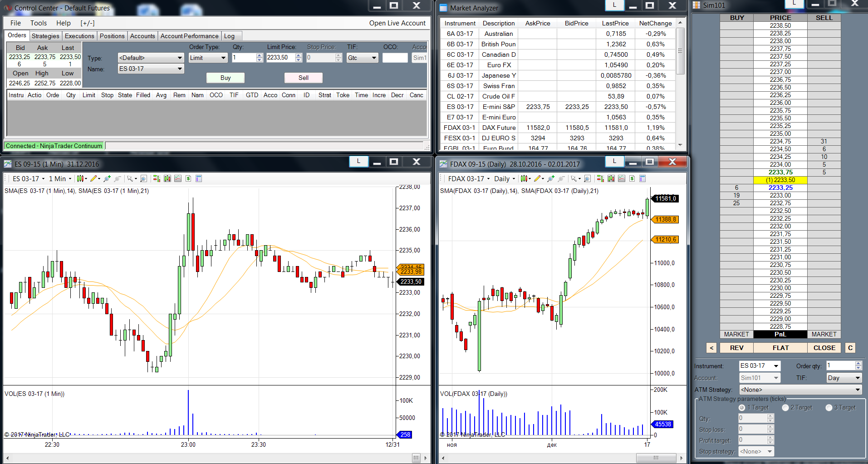Click the zoom frame magnifier on ES chart
The image size is (868, 464).
(x=143, y=179)
